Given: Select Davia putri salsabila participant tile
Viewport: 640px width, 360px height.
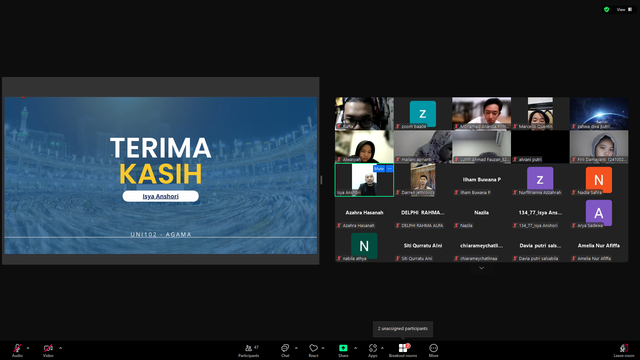Looking at the screenshot, I should 540,246.
